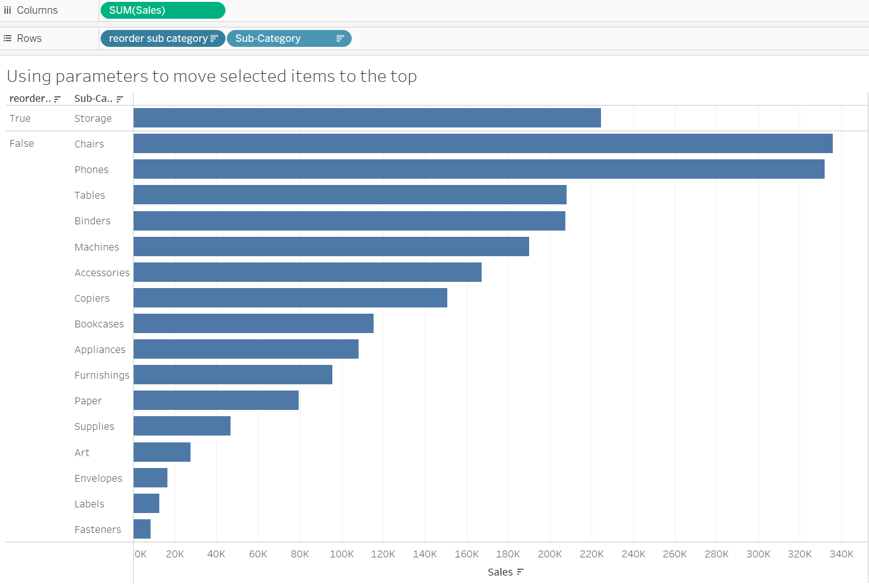The width and height of the screenshot is (869, 588).
Task: Select the SUM(Sales) pill on Columns
Action: pos(162,11)
